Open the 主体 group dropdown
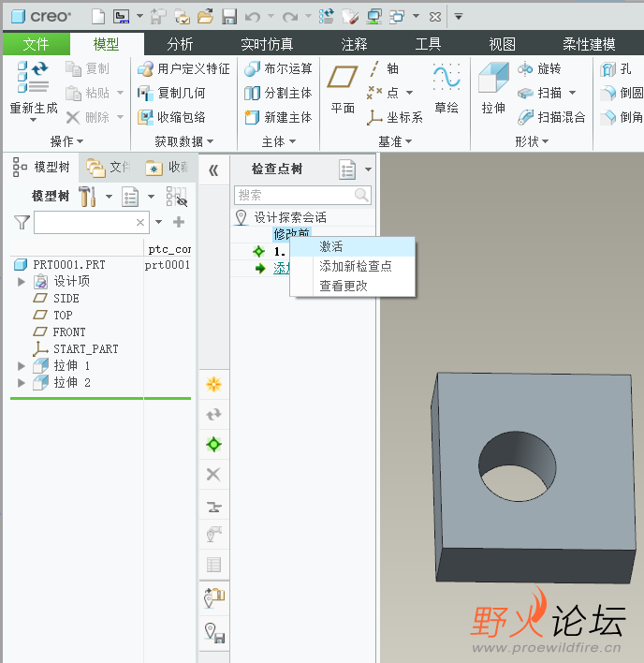 [279, 141]
